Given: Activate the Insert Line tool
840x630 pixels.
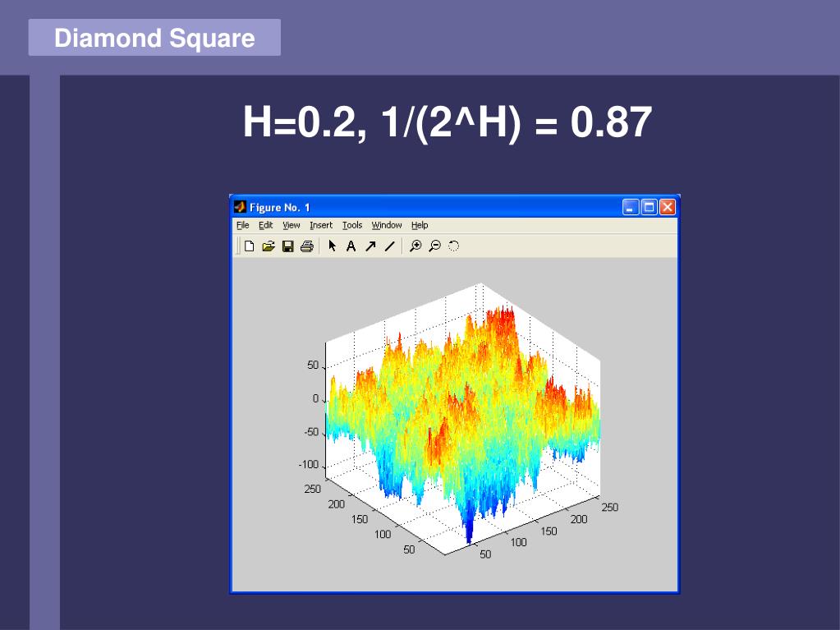Looking at the screenshot, I should (x=389, y=246).
